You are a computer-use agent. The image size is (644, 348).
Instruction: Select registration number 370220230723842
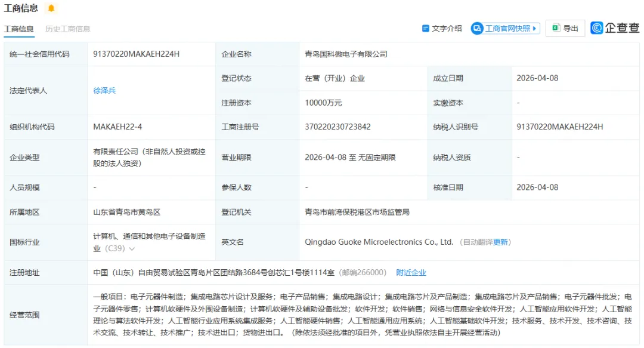tap(338, 127)
